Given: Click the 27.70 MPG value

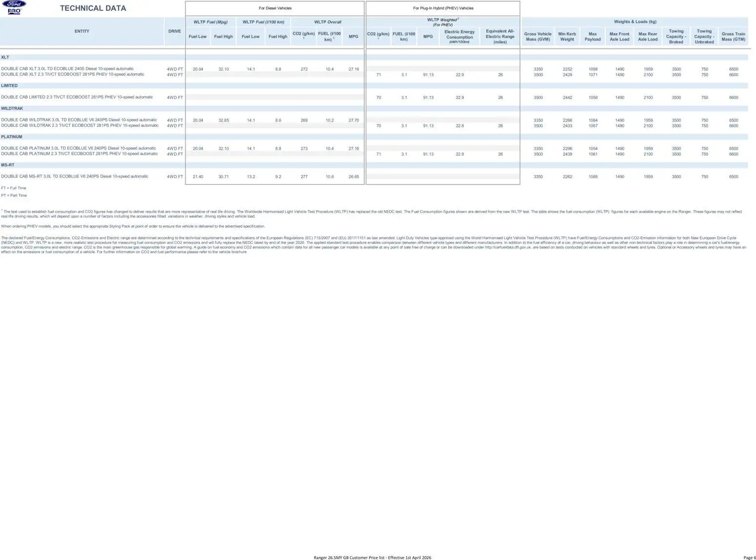Looking at the screenshot, I should click(x=354, y=120).
